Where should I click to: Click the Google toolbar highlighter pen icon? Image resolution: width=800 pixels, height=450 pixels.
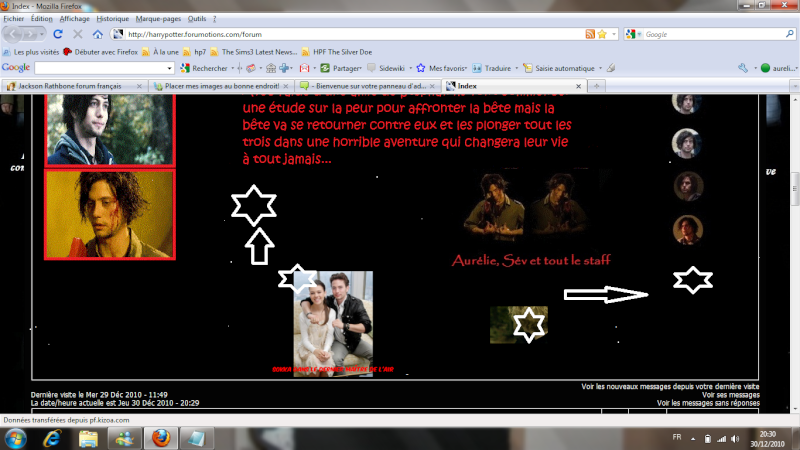pos(611,68)
